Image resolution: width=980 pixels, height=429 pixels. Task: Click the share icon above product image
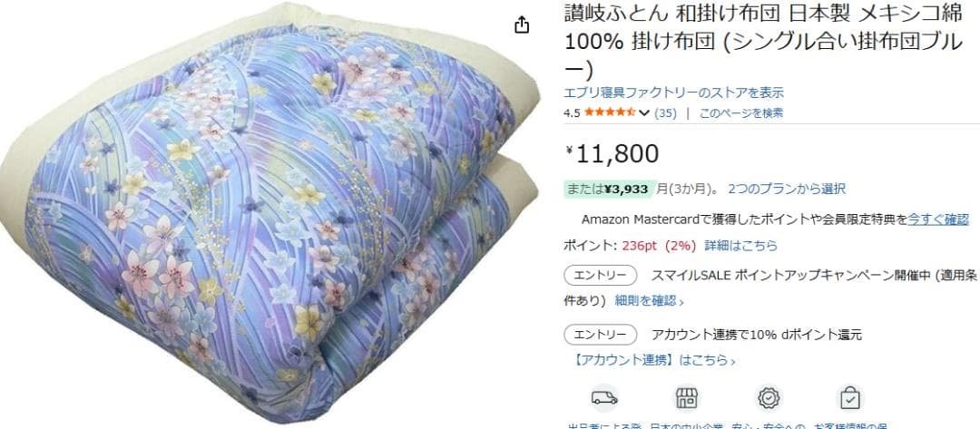coord(522,25)
